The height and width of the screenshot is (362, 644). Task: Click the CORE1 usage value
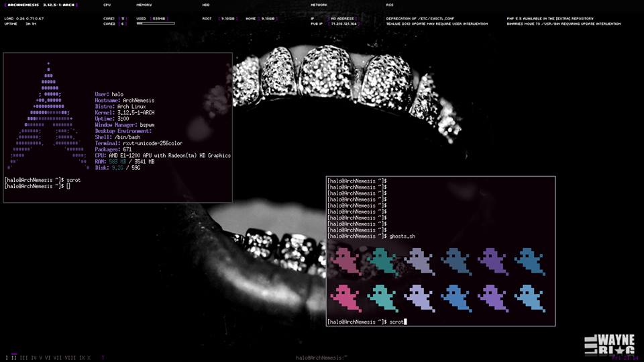(123, 19)
